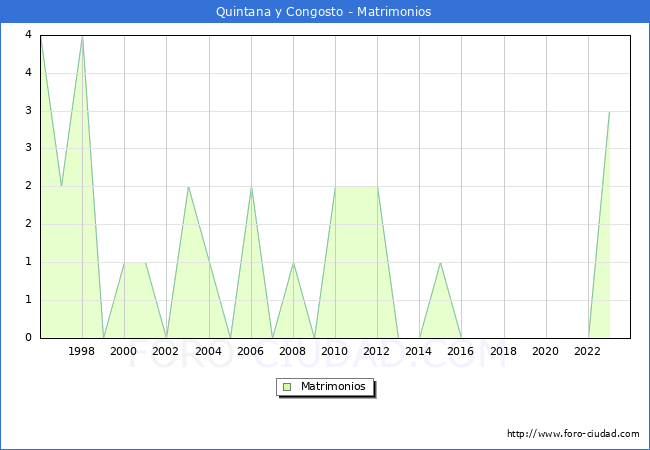650x450 pixels.
Task: Click the 2008 x-axis year label
Action: click(x=292, y=351)
